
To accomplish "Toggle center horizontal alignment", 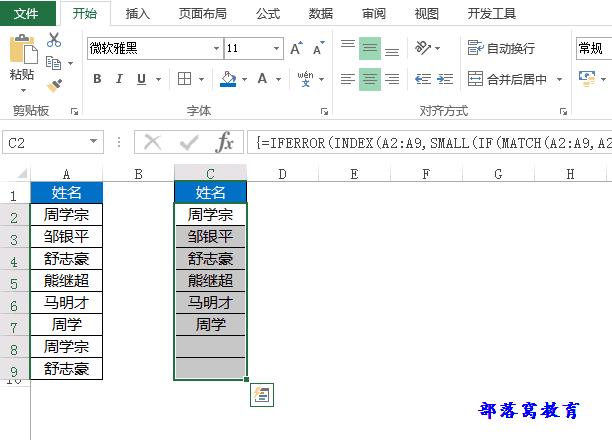I will click(x=370, y=79).
